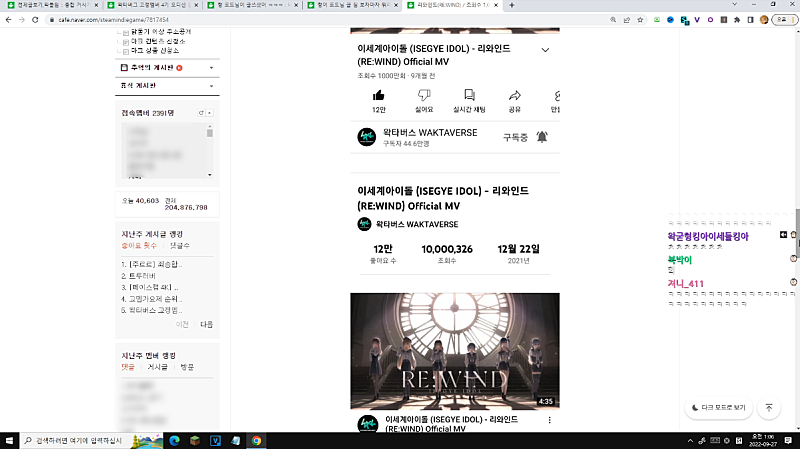Open the Windows notification center
Image resolution: width=800 pixels, height=449 pixels.
788,440
